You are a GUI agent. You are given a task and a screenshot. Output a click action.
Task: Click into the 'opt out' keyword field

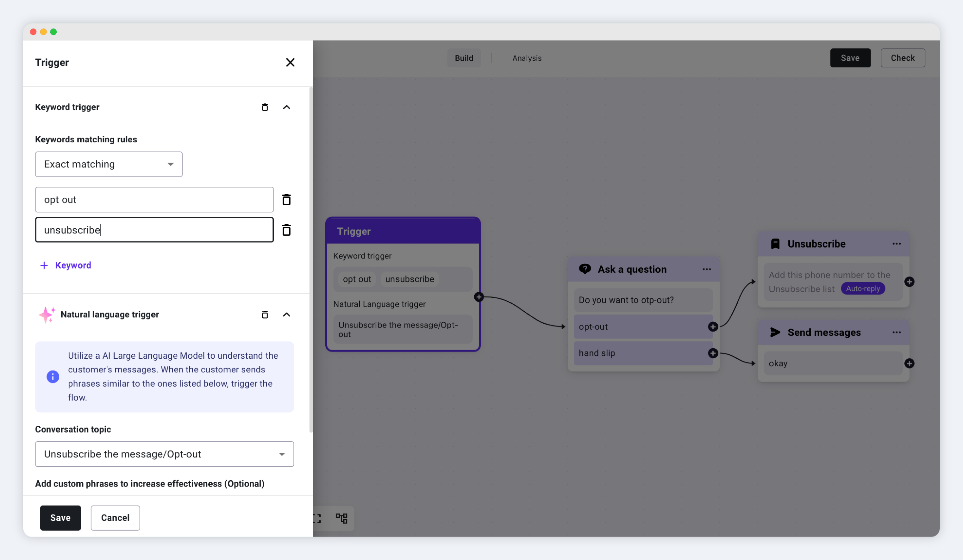pos(154,200)
